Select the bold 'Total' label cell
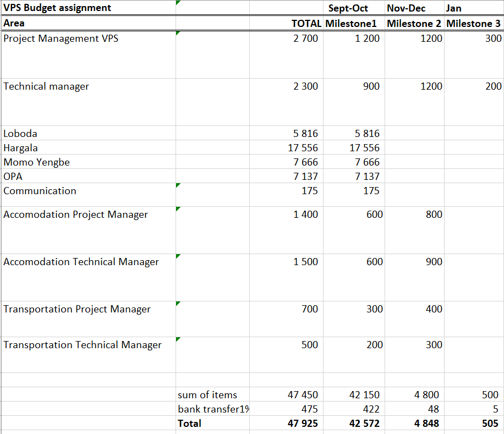The height and width of the screenshot is (434, 504). pyautogui.click(x=189, y=424)
